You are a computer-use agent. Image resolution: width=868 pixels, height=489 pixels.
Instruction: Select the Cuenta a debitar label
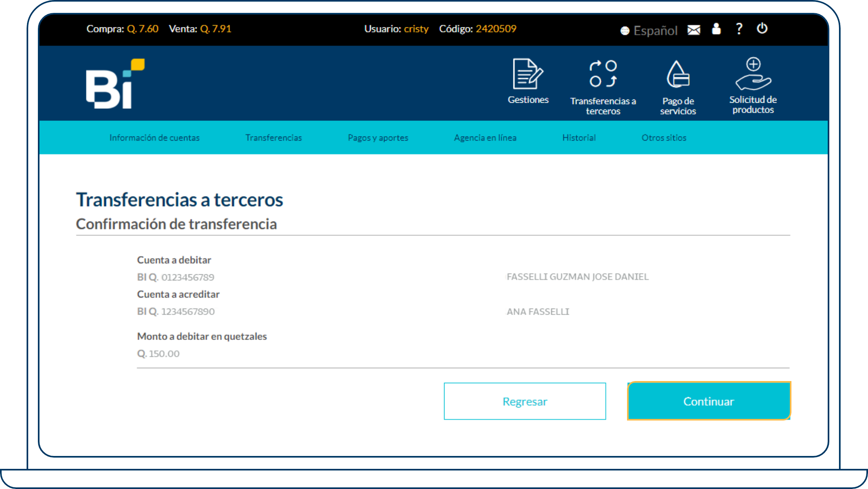[x=174, y=260]
